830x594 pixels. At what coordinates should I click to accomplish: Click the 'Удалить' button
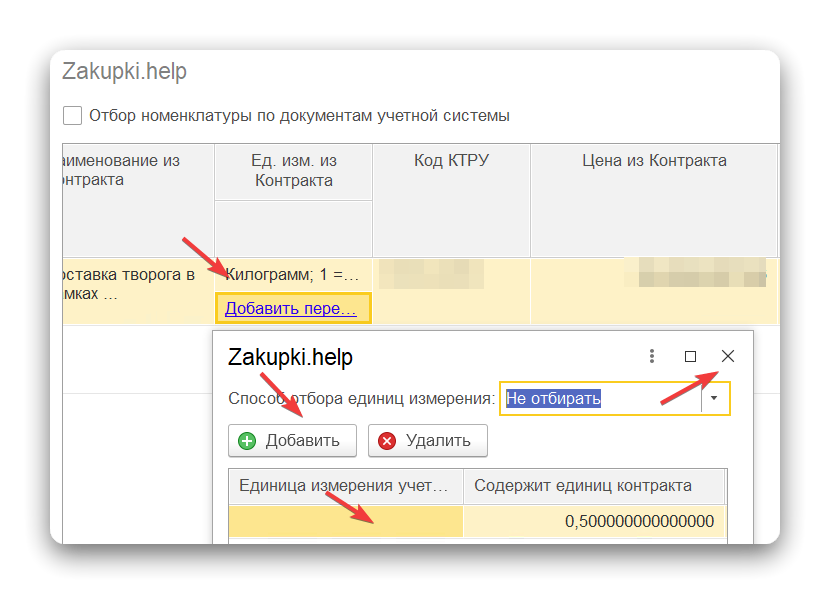tap(428, 440)
